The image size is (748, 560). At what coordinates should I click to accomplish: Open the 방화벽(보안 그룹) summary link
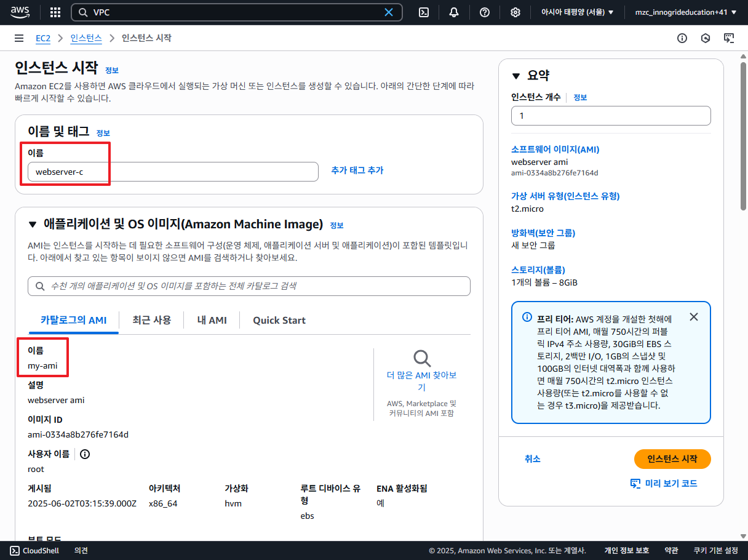543,233
